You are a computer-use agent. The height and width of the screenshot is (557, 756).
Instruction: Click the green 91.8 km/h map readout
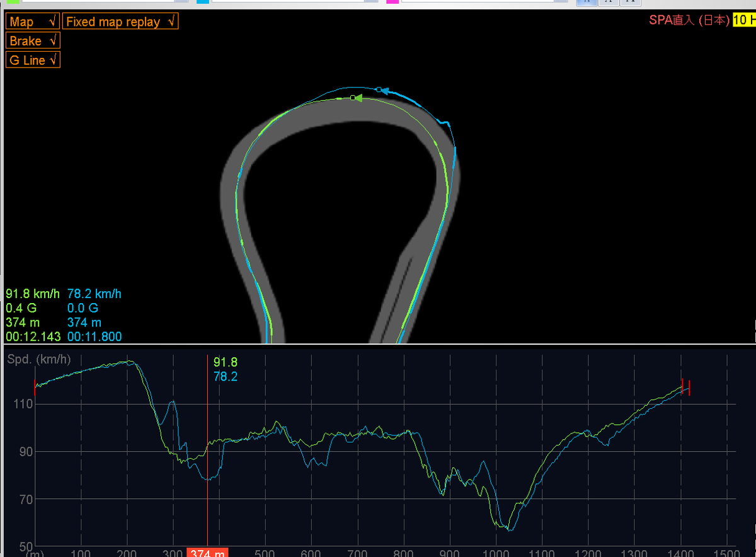[x=33, y=294]
